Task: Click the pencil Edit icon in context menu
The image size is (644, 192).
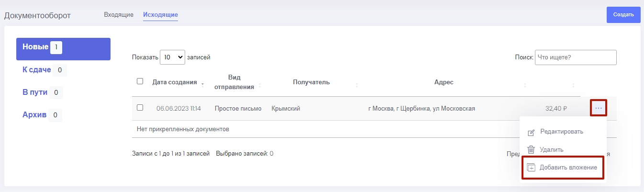Action: (531, 132)
